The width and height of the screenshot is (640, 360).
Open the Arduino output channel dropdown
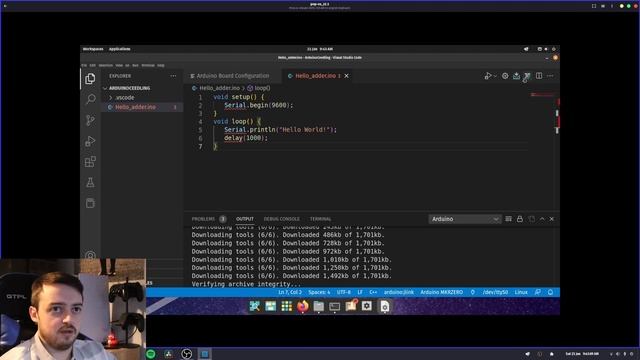click(465, 219)
